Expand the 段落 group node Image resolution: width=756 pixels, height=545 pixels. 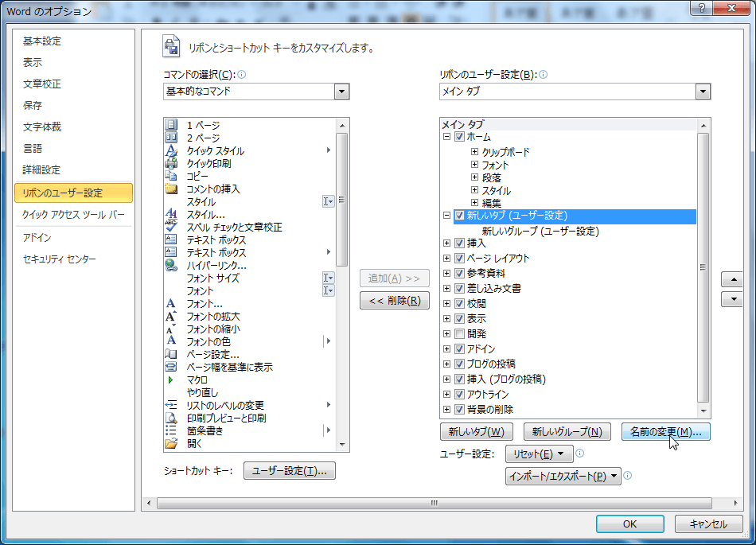[x=474, y=177]
